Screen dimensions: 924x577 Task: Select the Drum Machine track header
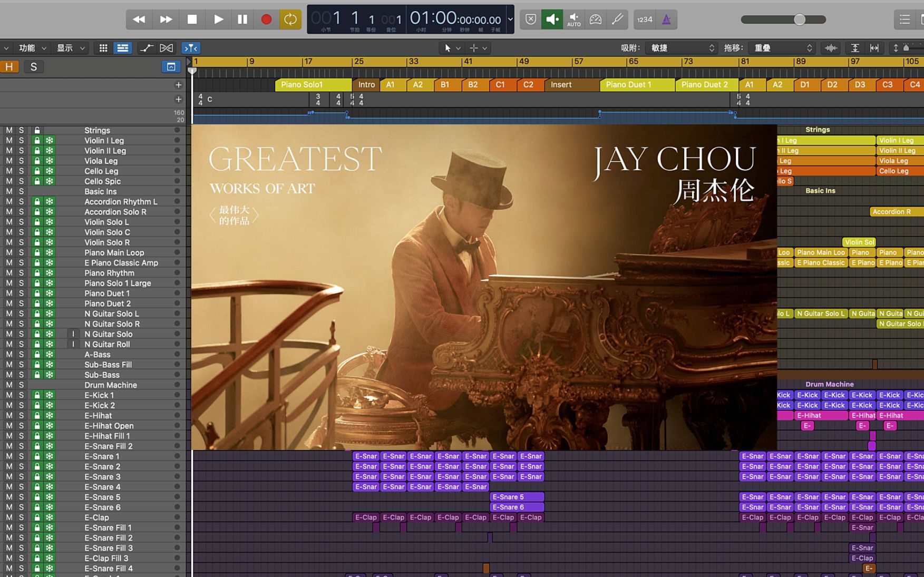(x=111, y=385)
